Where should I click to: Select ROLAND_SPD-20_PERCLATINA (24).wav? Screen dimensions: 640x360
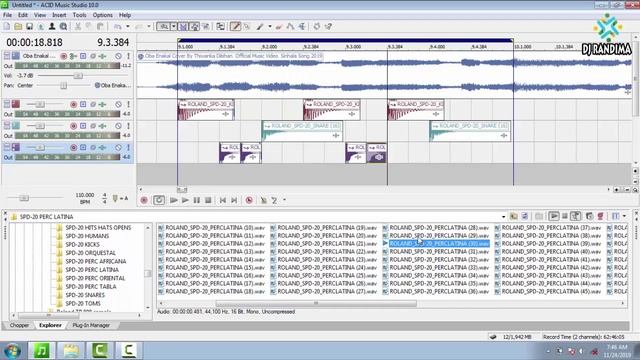pyautogui.click(x=327, y=268)
